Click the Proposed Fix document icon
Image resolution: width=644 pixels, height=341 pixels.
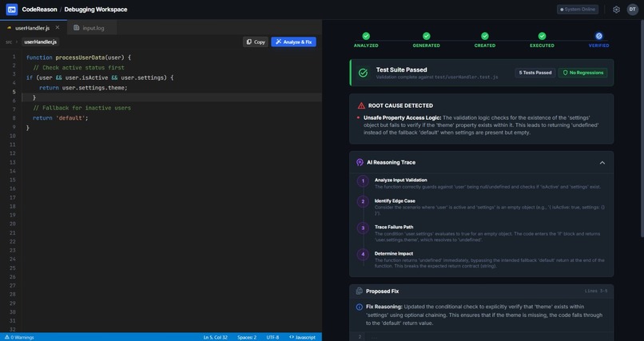[x=360, y=291]
